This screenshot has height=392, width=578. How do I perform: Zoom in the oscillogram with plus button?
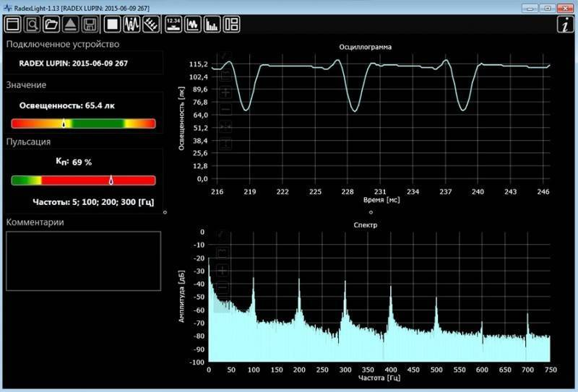coord(225,93)
